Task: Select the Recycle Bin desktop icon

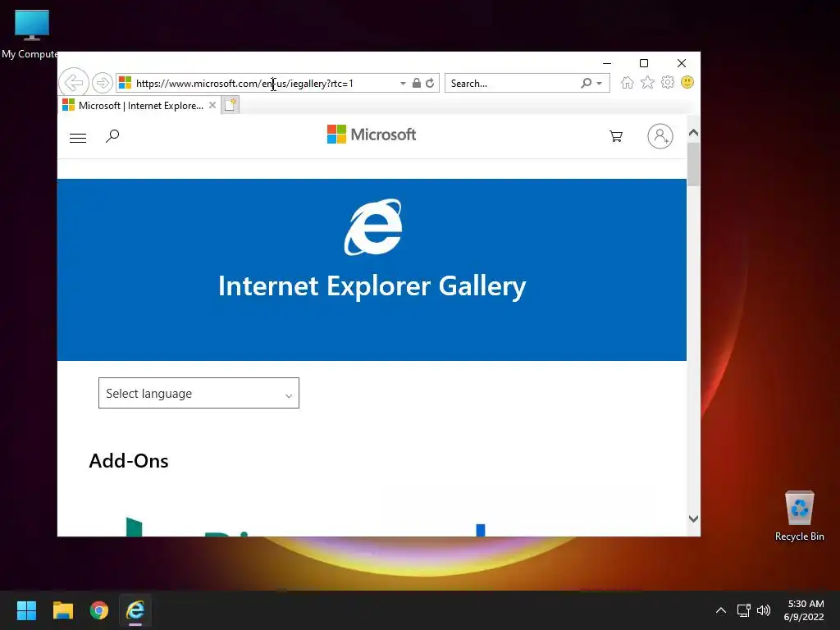Action: coord(799,516)
